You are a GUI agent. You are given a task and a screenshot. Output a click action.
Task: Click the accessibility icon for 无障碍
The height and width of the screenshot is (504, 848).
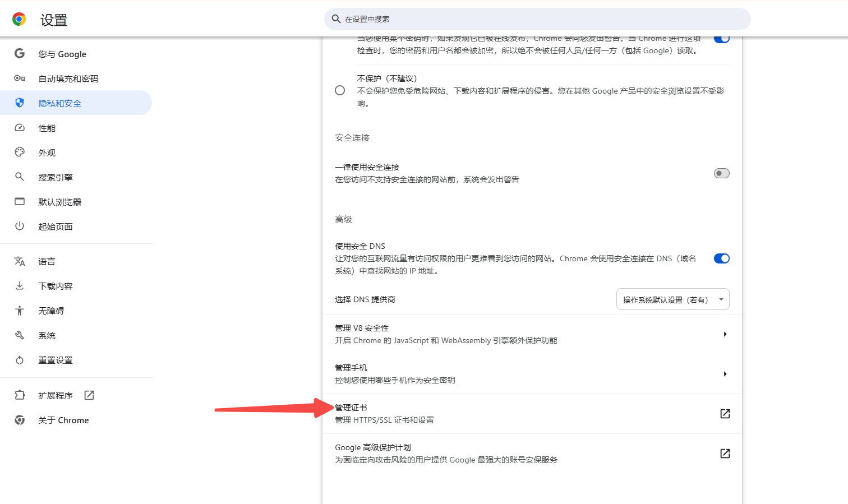coord(20,311)
